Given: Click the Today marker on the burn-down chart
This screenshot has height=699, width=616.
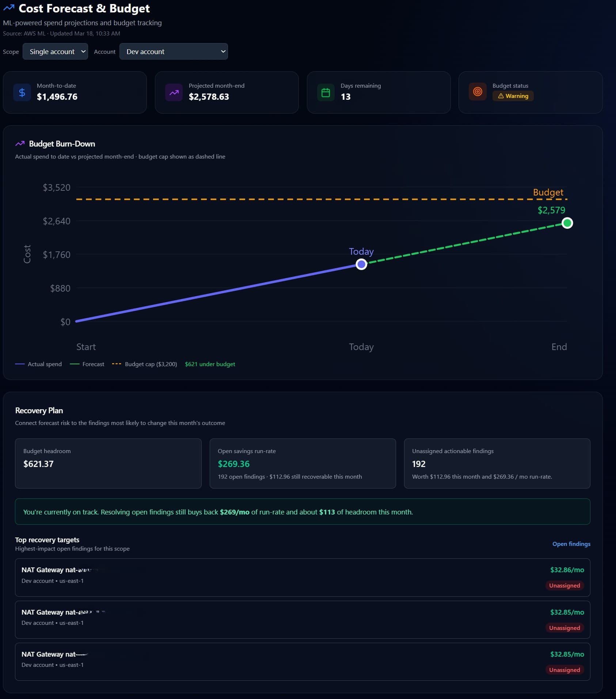Looking at the screenshot, I should (361, 264).
